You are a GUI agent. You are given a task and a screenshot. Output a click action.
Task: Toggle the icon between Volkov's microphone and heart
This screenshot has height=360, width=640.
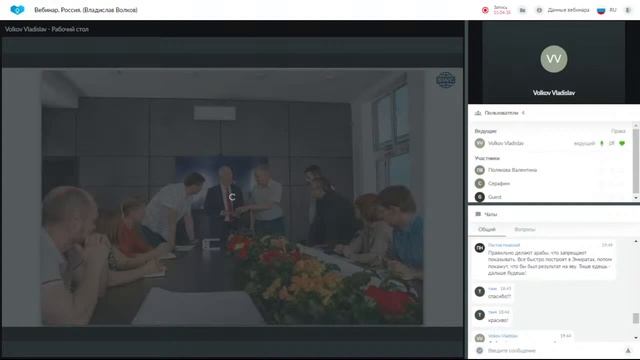[611, 143]
